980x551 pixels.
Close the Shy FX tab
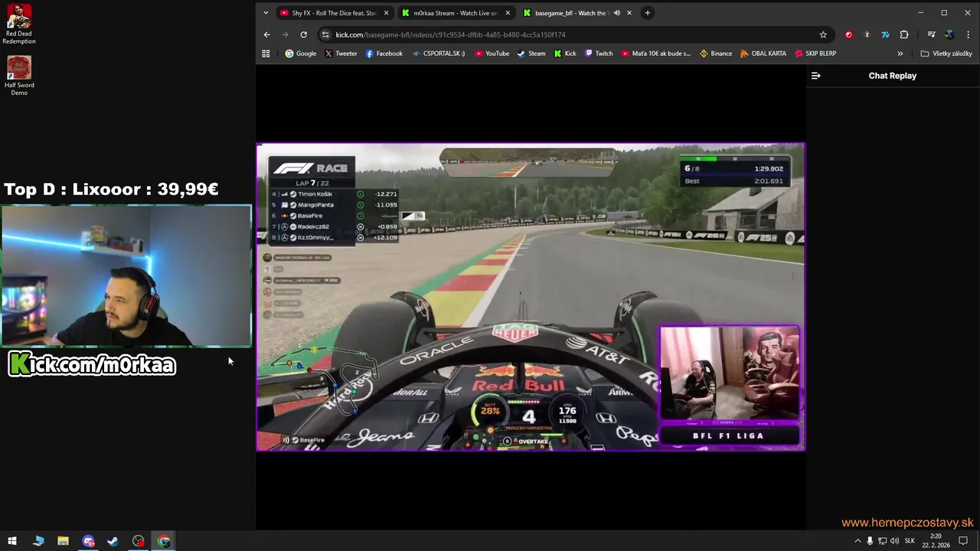pyautogui.click(x=386, y=13)
